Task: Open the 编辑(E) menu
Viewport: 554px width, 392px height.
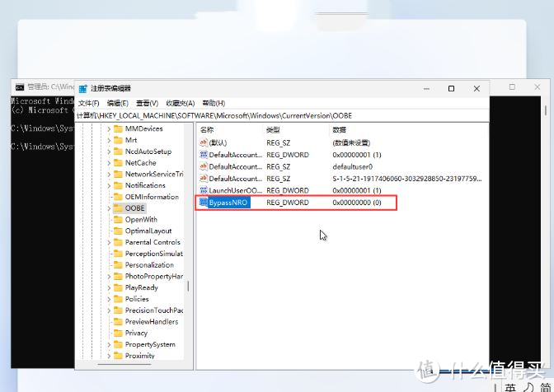Action: click(x=118, y=103)
